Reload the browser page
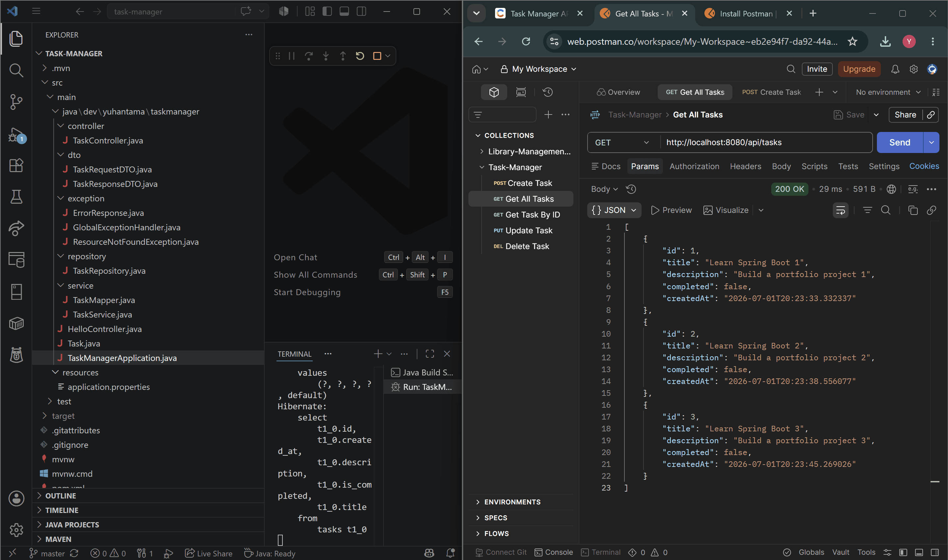The height and width of the screenshot is (560, 948). (526, 41)
